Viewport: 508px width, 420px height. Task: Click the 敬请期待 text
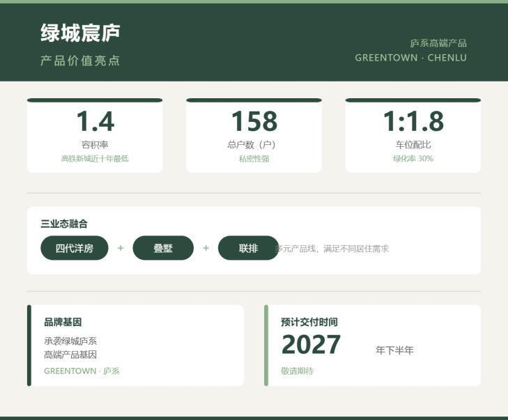297,371
